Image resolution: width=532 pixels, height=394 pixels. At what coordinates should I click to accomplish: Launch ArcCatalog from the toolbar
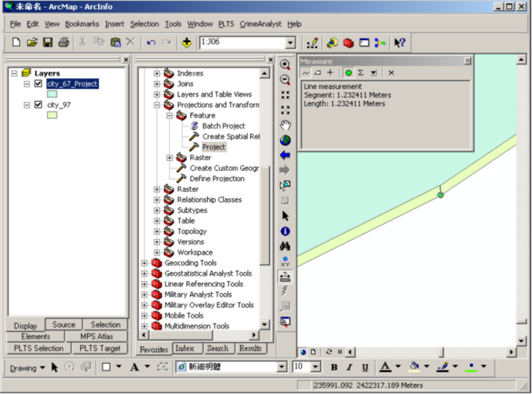click(332, 43)
